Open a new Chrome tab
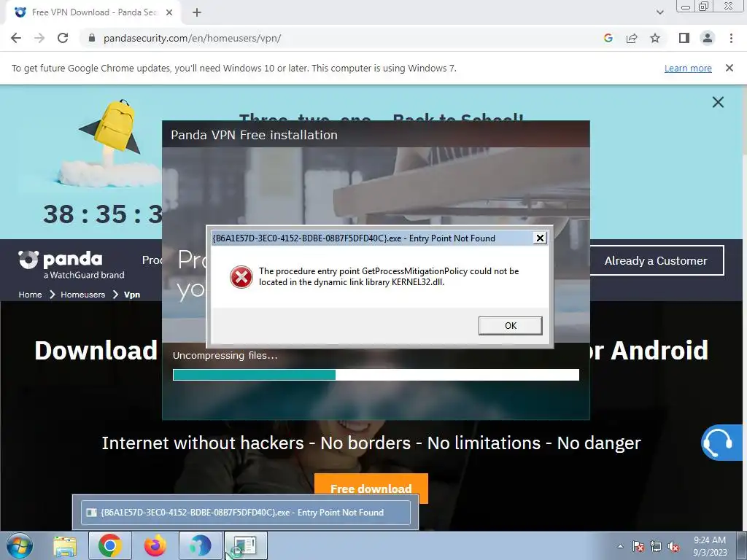The width and height of the screenshot is (747, 560). coord(197,12)
